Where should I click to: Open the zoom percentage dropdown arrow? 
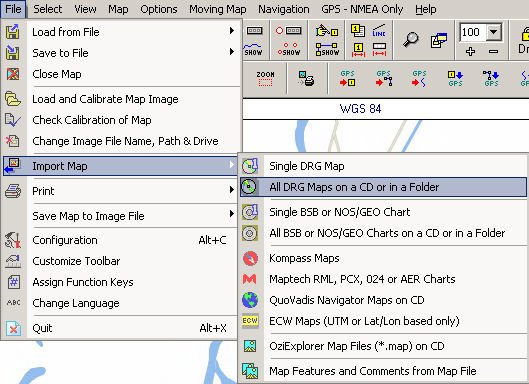pos(494,32)
